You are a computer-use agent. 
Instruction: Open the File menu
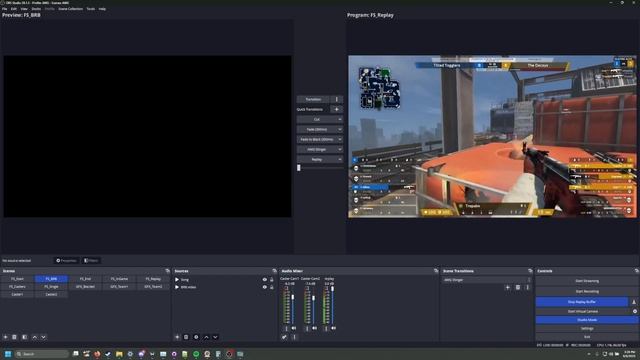point(4,9)
